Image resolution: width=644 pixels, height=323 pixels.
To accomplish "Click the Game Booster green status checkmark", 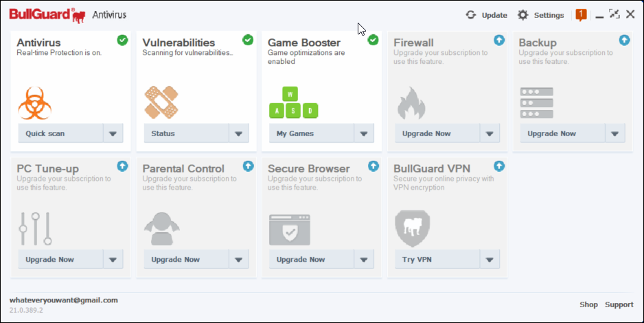I will click(373, 40).
